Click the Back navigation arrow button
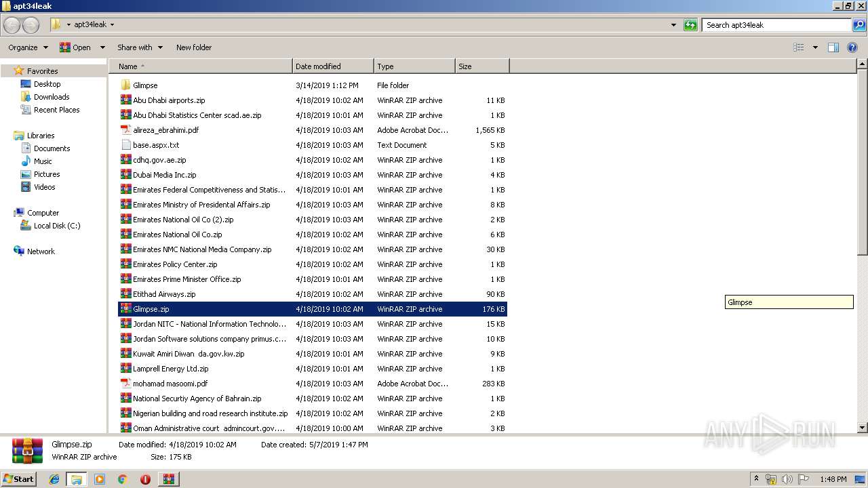The image size is (868, 488). click(12, 25)
